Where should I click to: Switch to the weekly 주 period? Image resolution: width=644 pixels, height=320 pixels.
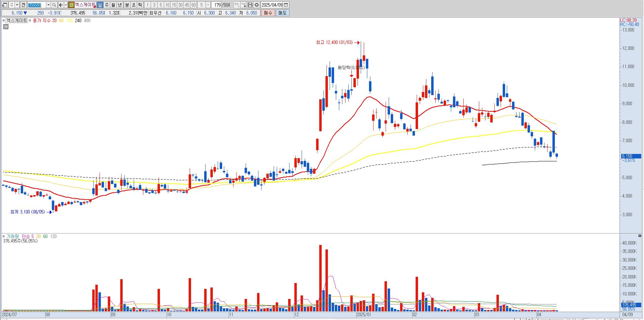point(106,5)
